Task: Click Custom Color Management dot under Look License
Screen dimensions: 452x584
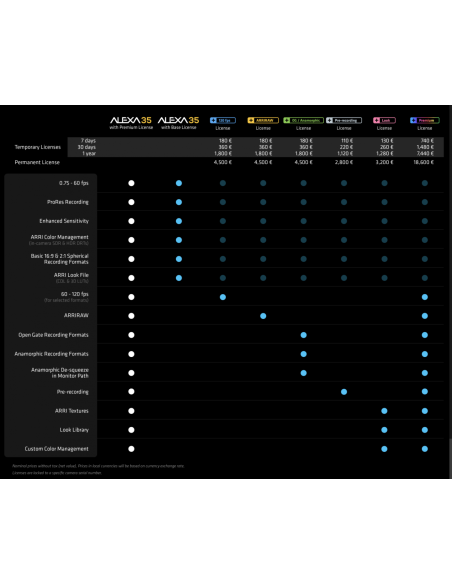Action: (384, 449)
